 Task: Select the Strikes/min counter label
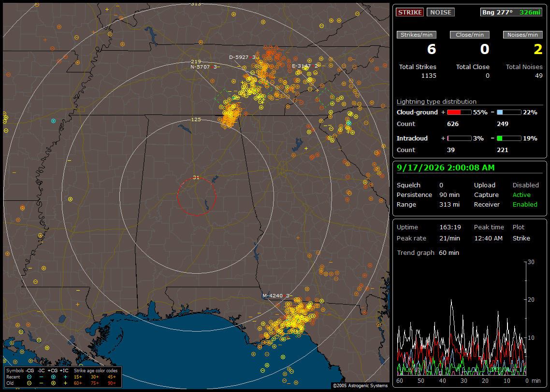[x=416, y=35]
